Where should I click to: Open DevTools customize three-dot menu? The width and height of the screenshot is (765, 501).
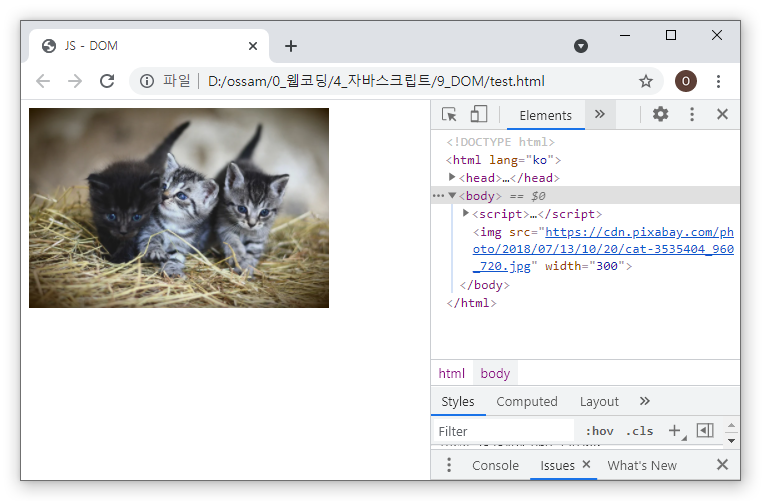pos(692,115)
